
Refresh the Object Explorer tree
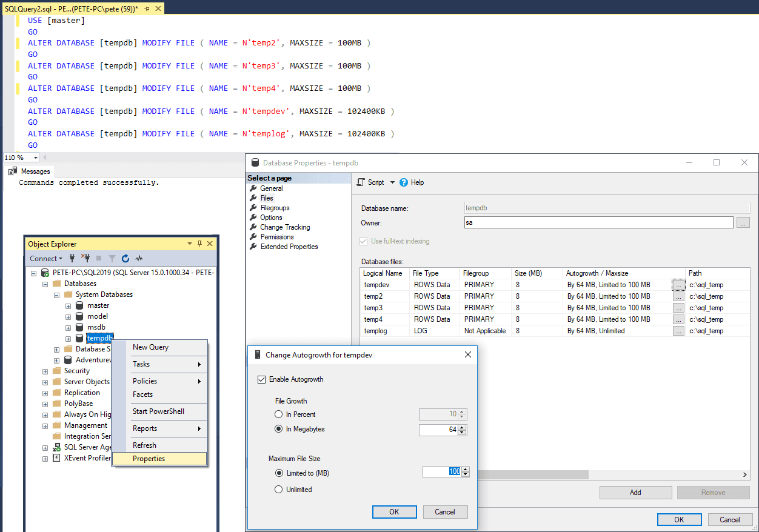coord(125,258)
